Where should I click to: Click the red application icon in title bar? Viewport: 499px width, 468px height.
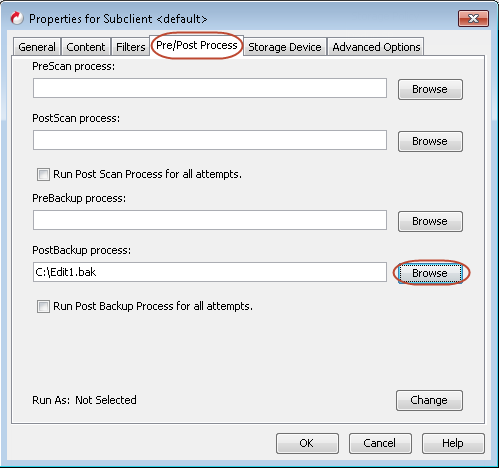pyautogui.click(x=17, y=18)
